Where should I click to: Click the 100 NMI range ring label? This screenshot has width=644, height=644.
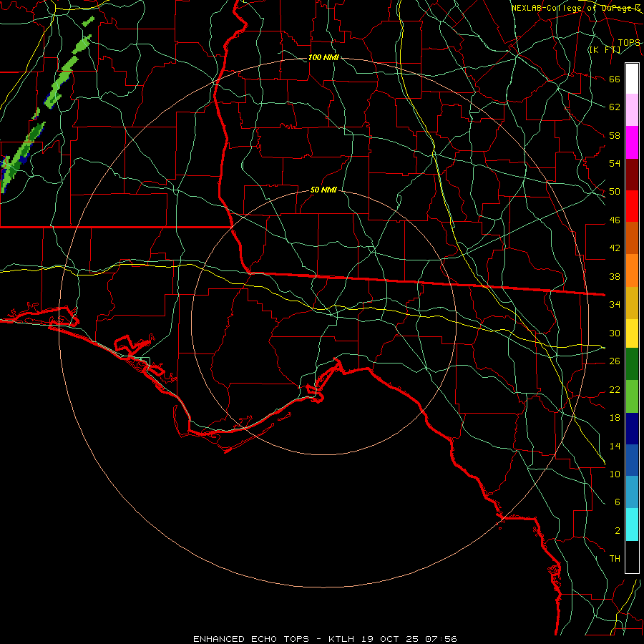(x=323, y=57)
